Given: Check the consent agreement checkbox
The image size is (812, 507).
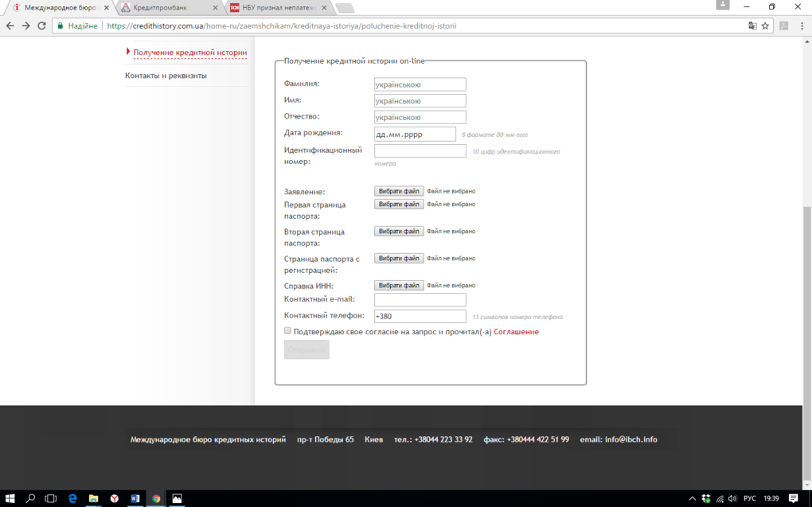Looking at the screenshot, I should tap(287, 331).
